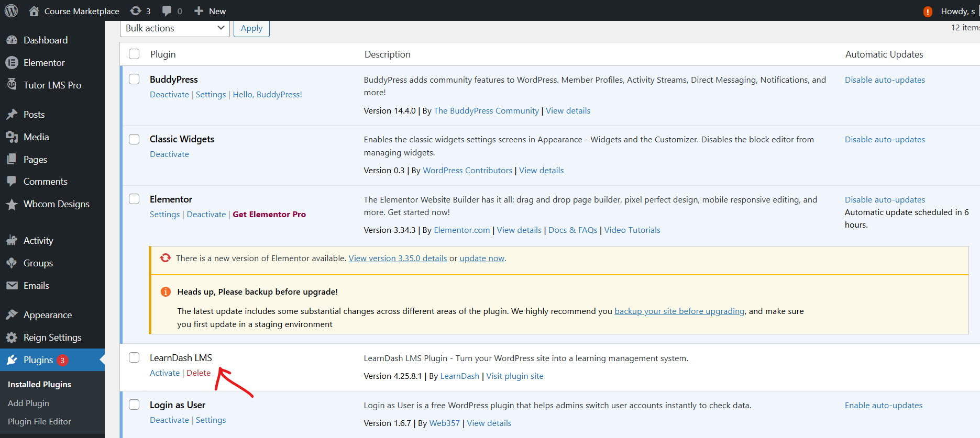The image size is (980, 438).
Task: Open the Reign Settings menu
Action: click(x=52, y=338)
